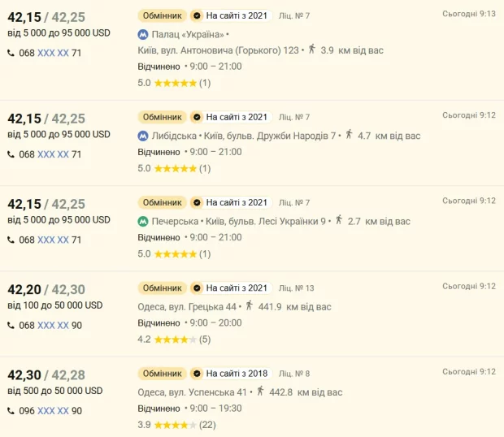Click the Обмінник tag on the Грецька 44 listing
This screenshot has width=504, height=437.
click(162, 288)
